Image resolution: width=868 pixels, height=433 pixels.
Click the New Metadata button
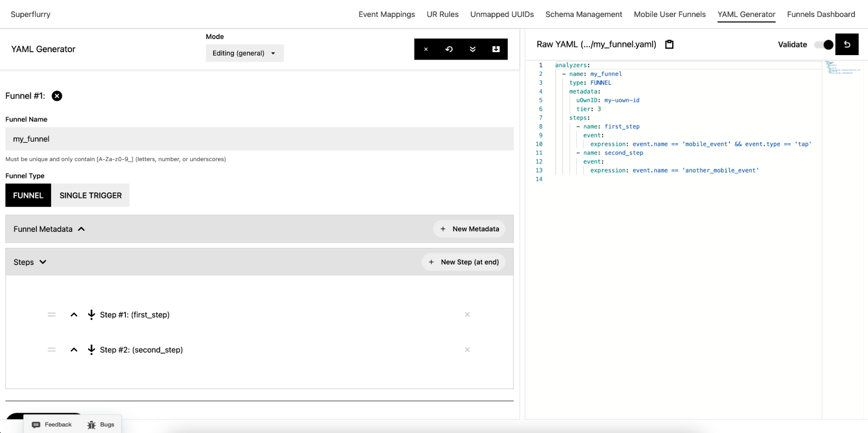point(469,229)
